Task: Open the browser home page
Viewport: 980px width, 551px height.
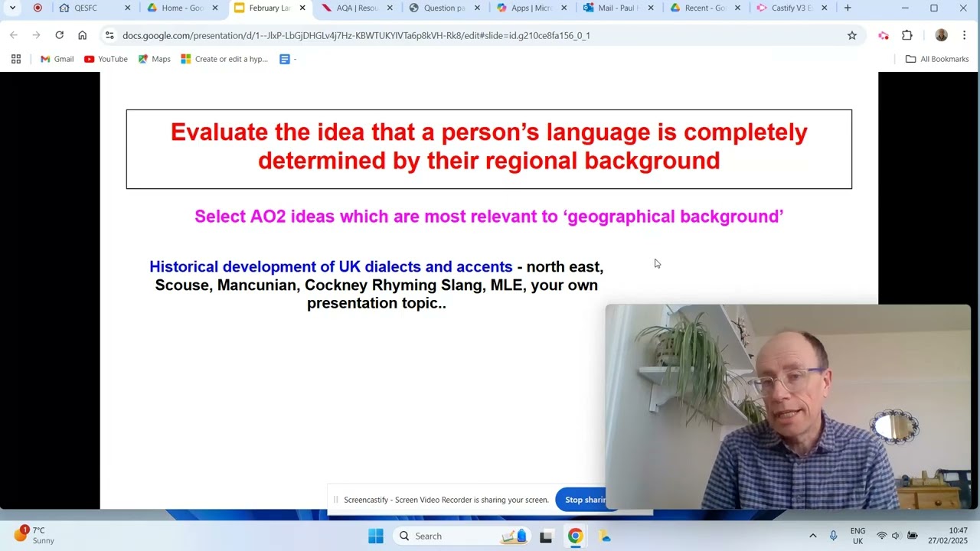Action: point(82,35)
